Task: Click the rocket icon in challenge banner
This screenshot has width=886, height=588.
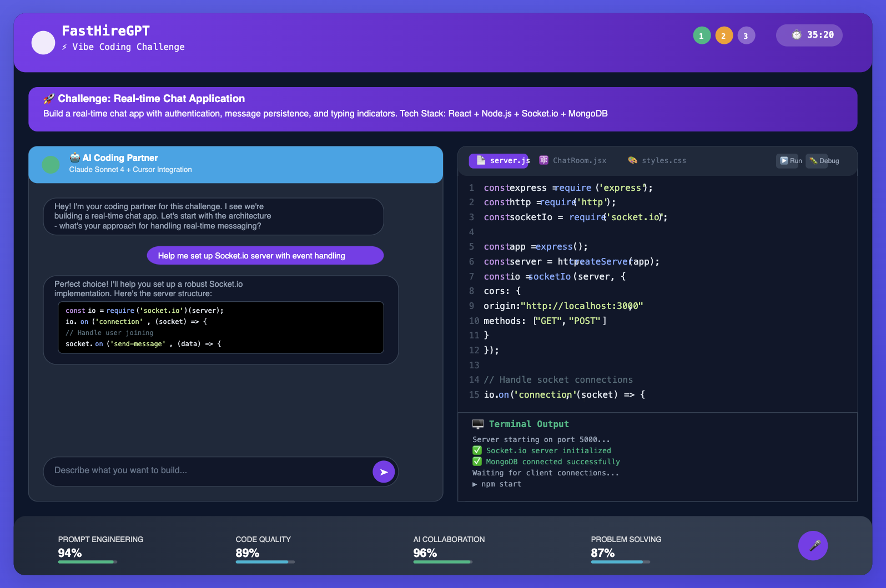Action: [49, 99]
